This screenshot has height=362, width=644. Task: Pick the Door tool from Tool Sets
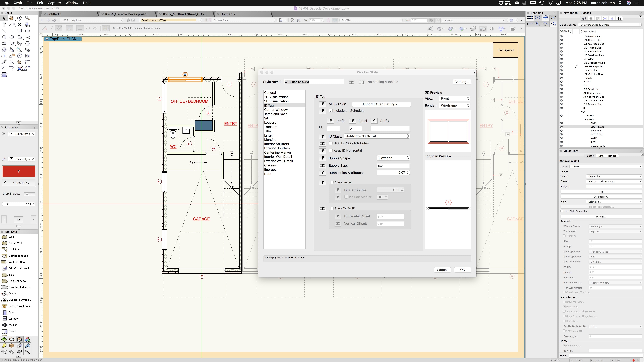11,312
